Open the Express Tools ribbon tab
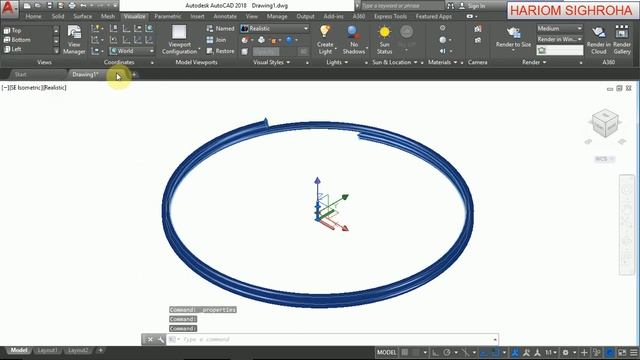The width and height of the screenshot is (640, 360). coord(390,16)
